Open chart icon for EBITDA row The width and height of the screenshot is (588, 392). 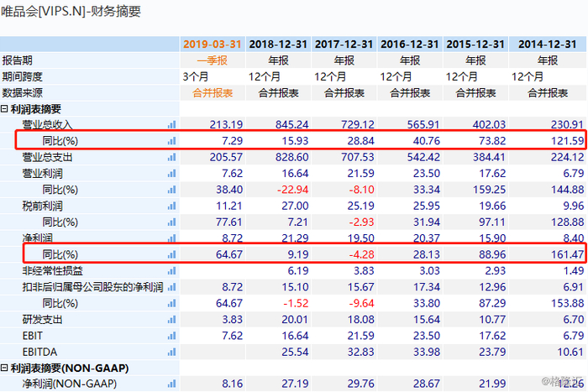pos(171,352)
